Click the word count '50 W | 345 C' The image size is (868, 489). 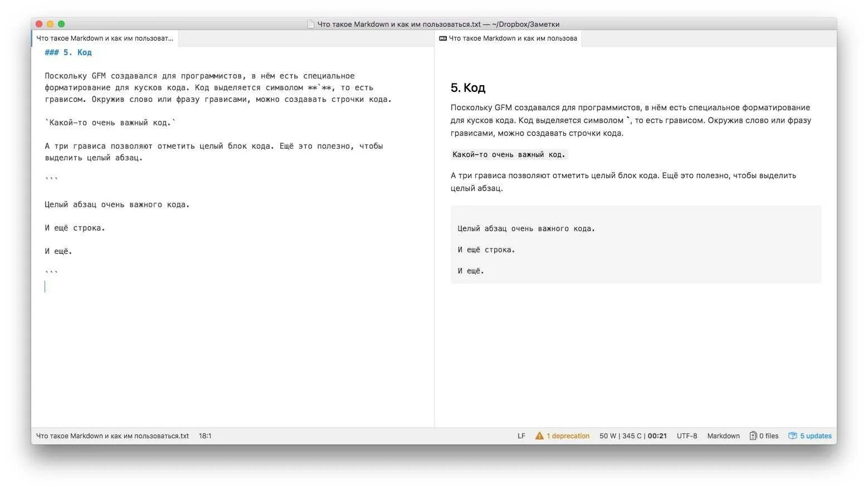pyautogui.click(x=620, y=436)
